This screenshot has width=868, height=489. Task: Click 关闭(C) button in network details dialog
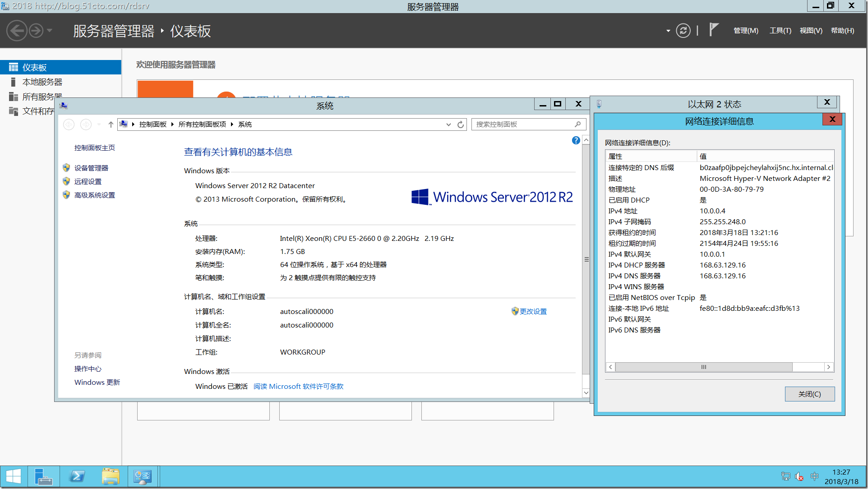(809, 394)
